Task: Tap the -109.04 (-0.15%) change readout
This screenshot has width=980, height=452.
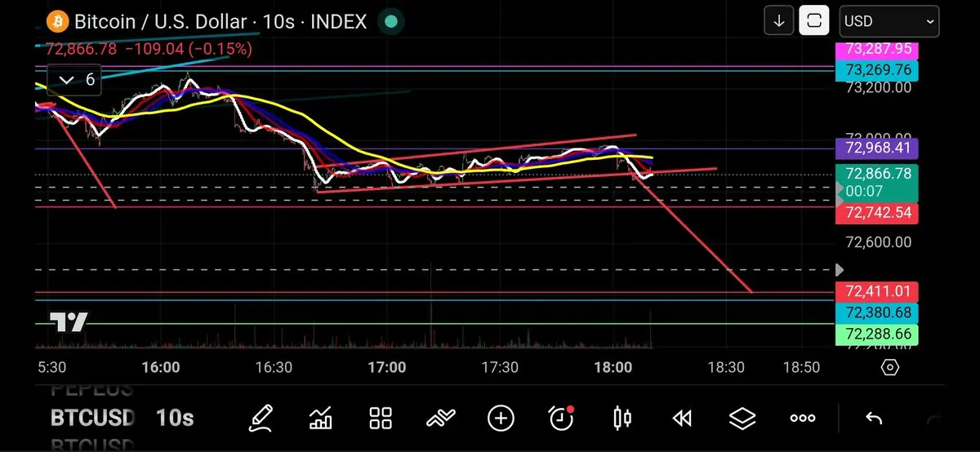Action: click(188, 49)
